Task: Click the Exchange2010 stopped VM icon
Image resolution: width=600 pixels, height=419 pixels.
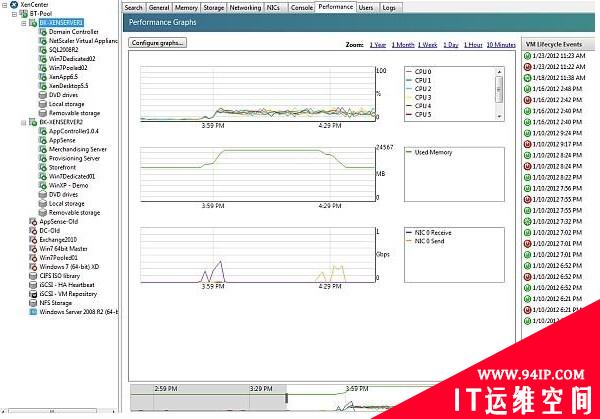Action: coord(33,240)
